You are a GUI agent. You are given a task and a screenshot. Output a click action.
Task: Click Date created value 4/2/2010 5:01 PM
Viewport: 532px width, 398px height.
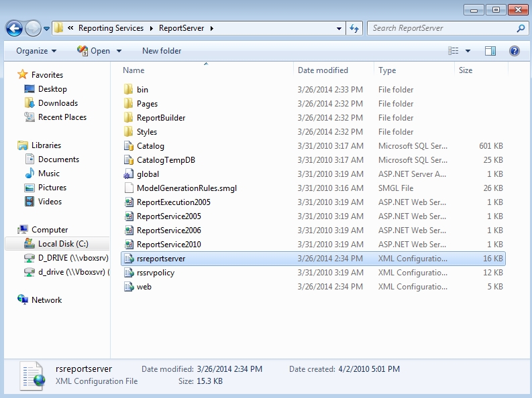point(369,369)
